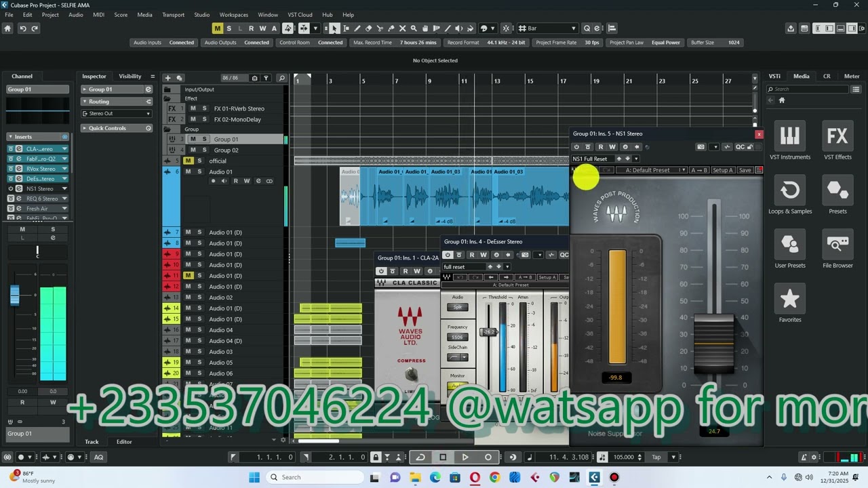Select the Split scissors tool

[x=380, y=28]
